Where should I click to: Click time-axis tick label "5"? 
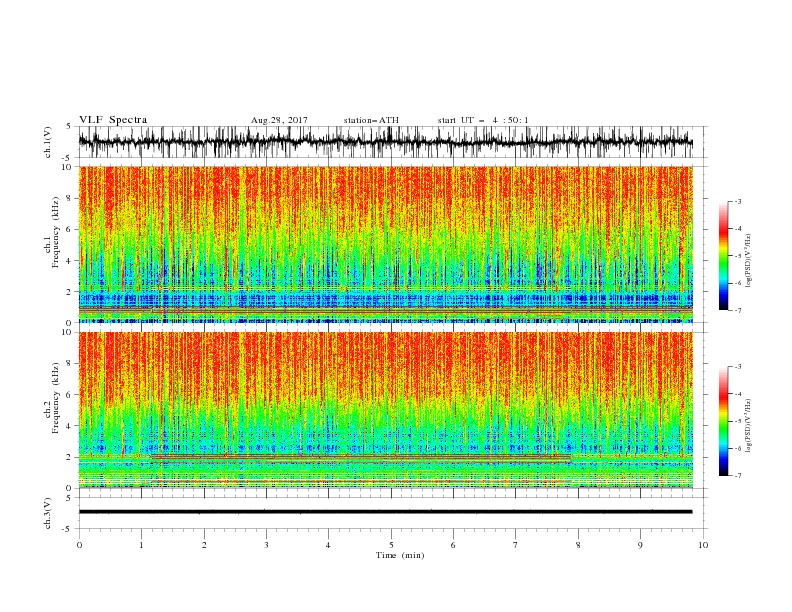point(391,545)
